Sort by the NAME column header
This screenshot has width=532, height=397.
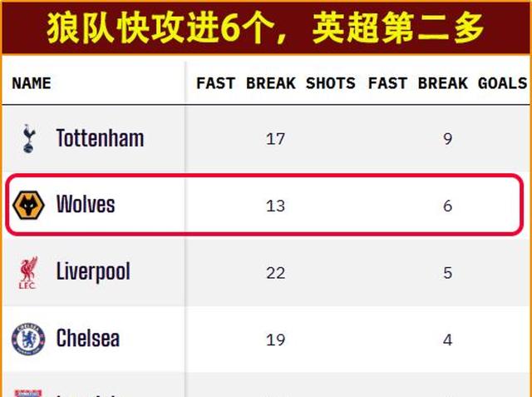point(32,83)
